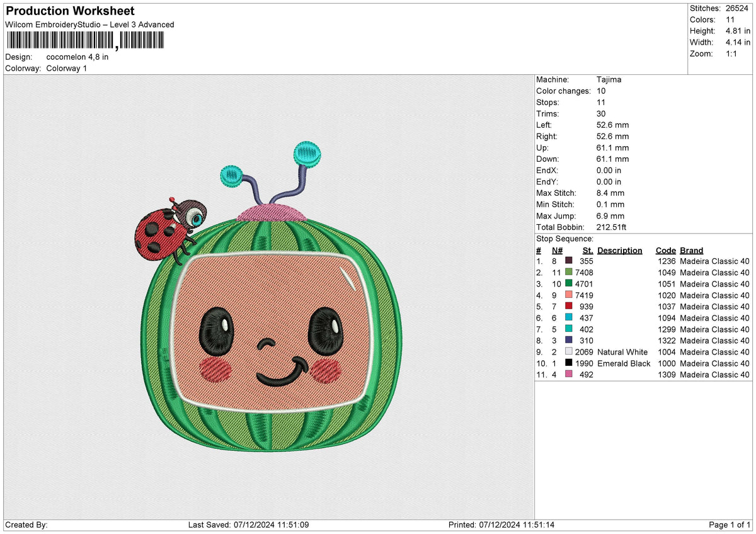Click stitch count 7419 in stop 4
756x534 pixels.
[x=584, y=295]
